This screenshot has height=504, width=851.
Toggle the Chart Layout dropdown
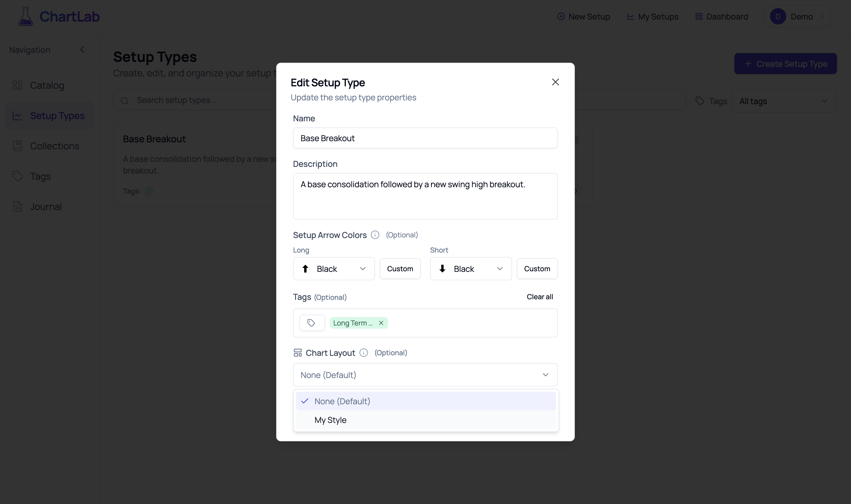[425, 374]
